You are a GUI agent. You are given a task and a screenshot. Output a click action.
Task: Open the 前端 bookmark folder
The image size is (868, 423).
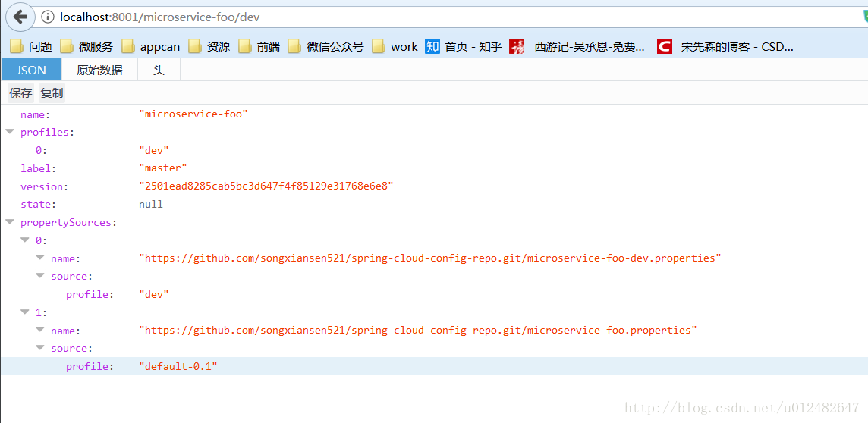click(259, 46)
